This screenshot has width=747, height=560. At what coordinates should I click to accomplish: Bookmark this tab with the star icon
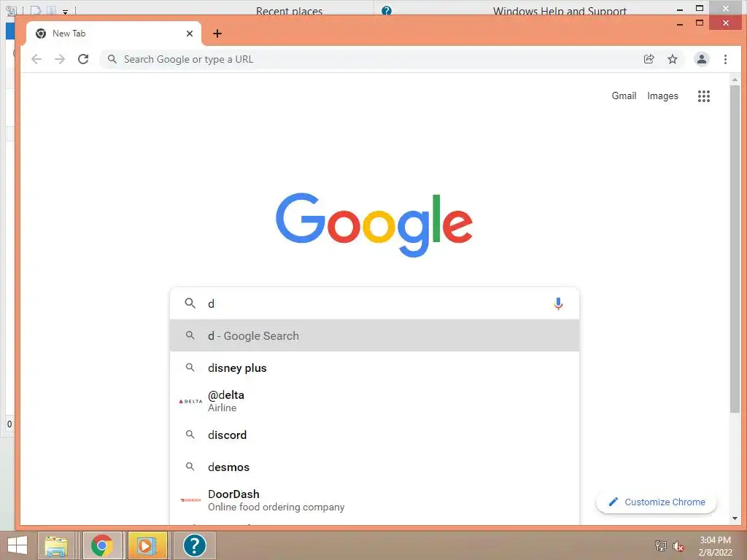coord(672,59)
